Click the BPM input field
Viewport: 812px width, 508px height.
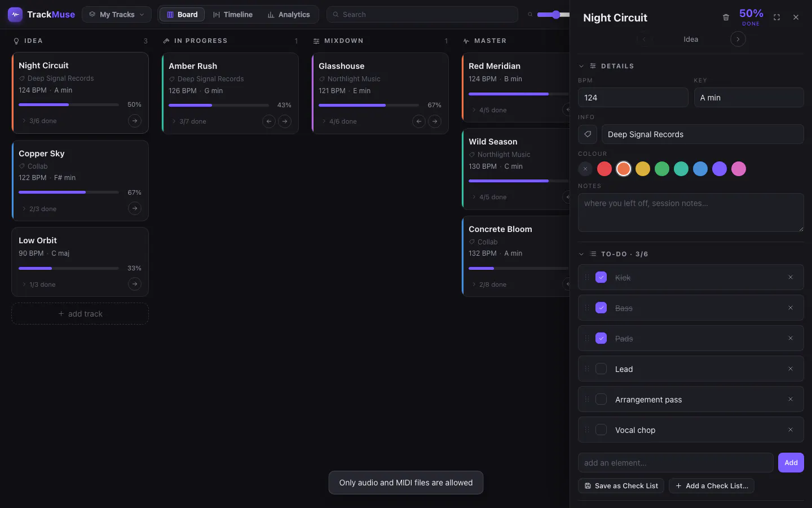click(633, 98)
